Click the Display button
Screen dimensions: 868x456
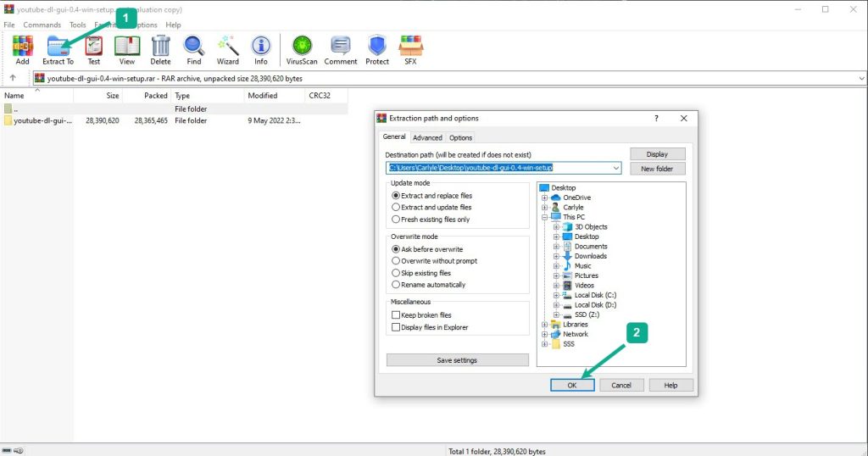657,154
